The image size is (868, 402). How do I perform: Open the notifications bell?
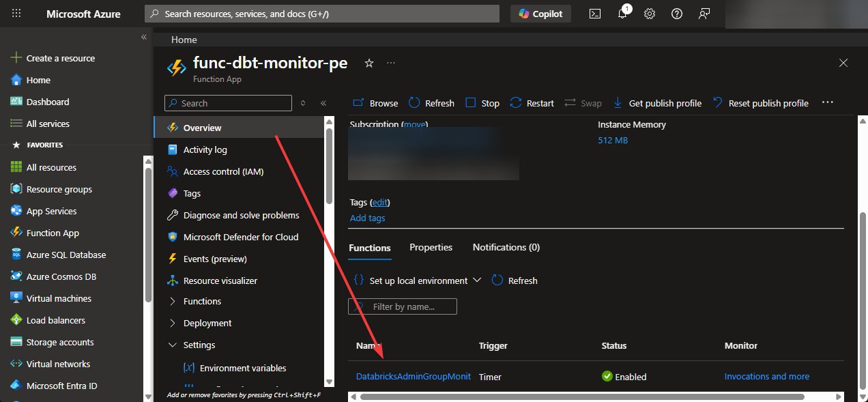pyautogui.click(x=622, y=14)
